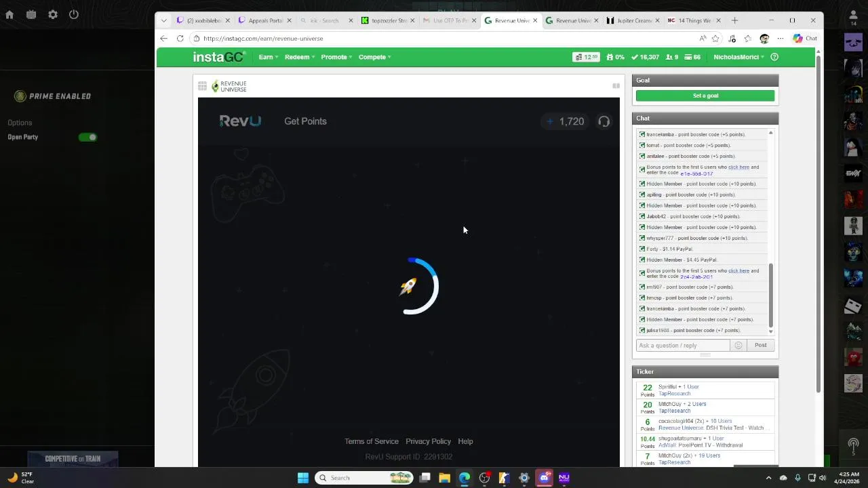
Task: Open the RevU Help link
Action: [465, 441]
